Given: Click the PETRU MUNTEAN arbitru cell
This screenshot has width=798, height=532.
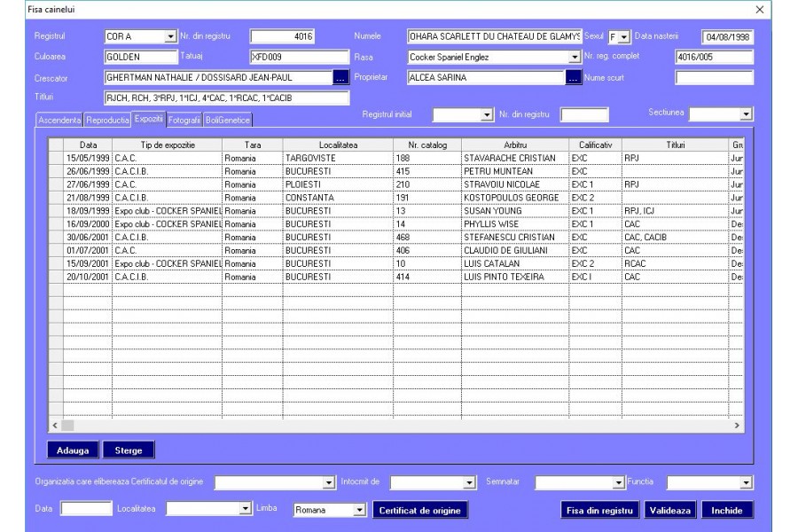Looking at the screenshot, I should pyautogui.click(x=515, y=171).
